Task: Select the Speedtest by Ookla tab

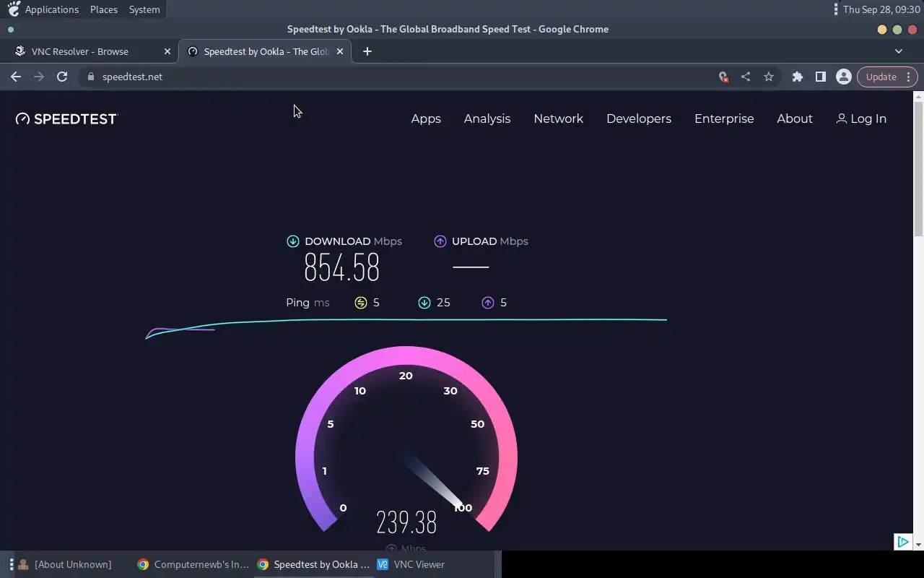Action: pos(265,51)
